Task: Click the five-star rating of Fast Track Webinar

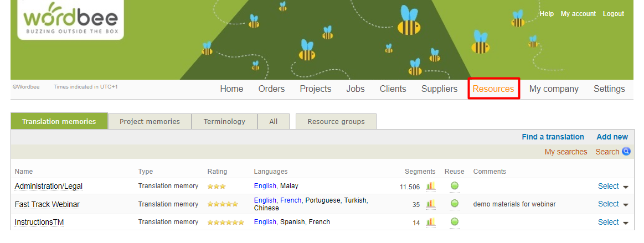Action: click(223, 204)
